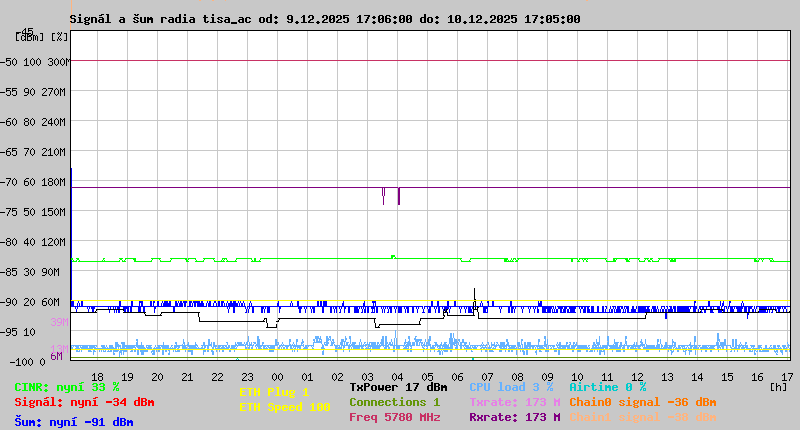This screenshot has width=800, height=430.
Task: Click the '12' hour label on time axis
Action: [637, 377]
